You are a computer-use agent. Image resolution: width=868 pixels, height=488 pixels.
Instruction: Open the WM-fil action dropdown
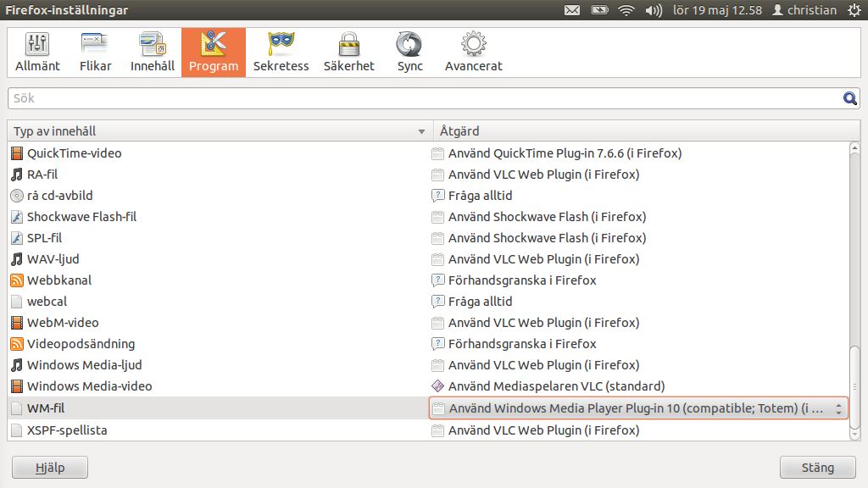(638, 408)
